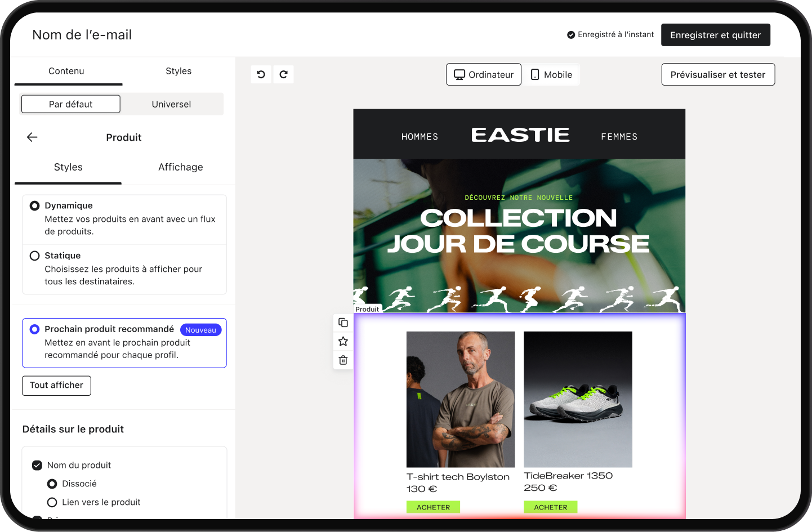Switch to the Universel option
The image size is (812, 532).
coord(171,104)
